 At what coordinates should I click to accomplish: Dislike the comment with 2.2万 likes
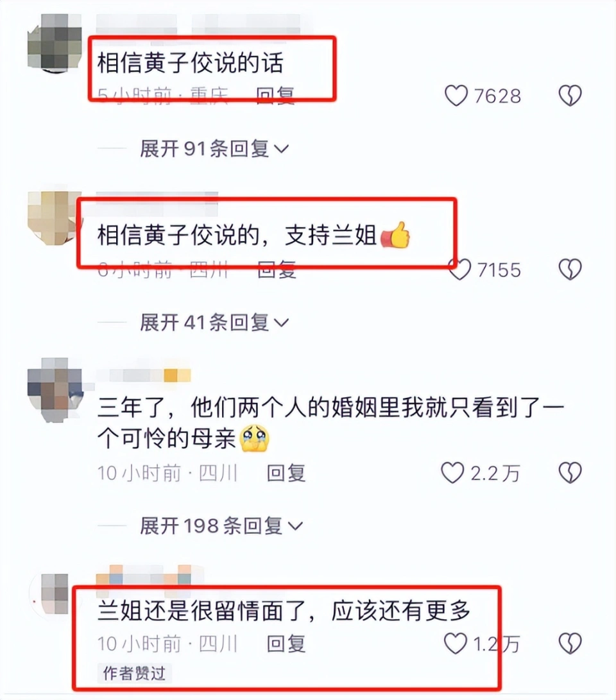click(570, 473)
